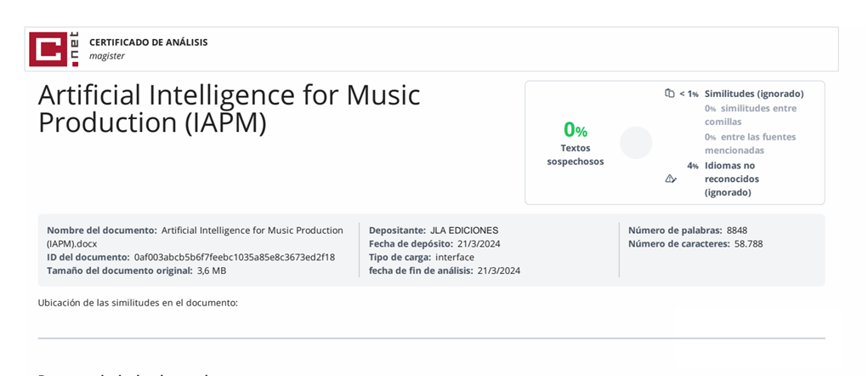Screen dimensions: 868x376
Task: Click the grey circular score chart
Action: tap(636, 143)
